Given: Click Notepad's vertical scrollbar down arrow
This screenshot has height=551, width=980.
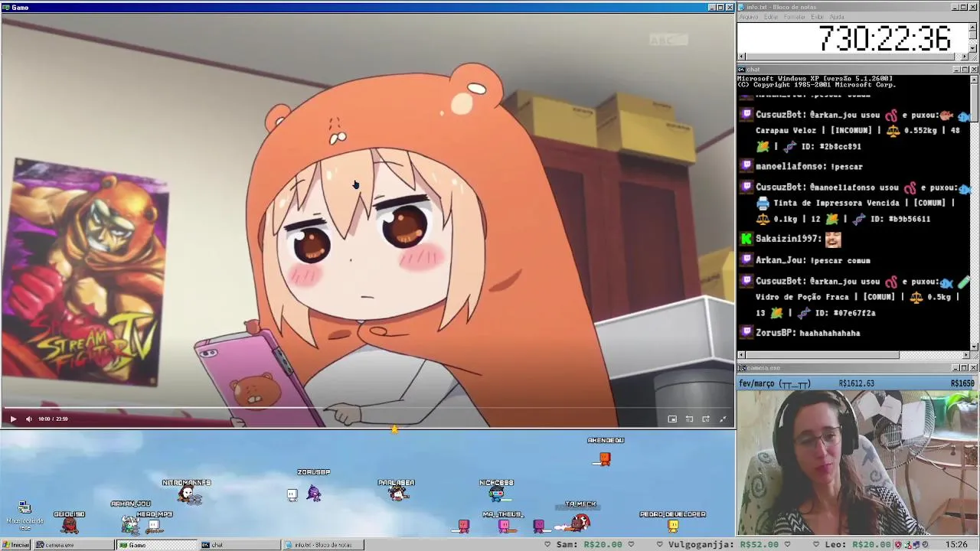Looking at the screenshot, I should [974, 48].
